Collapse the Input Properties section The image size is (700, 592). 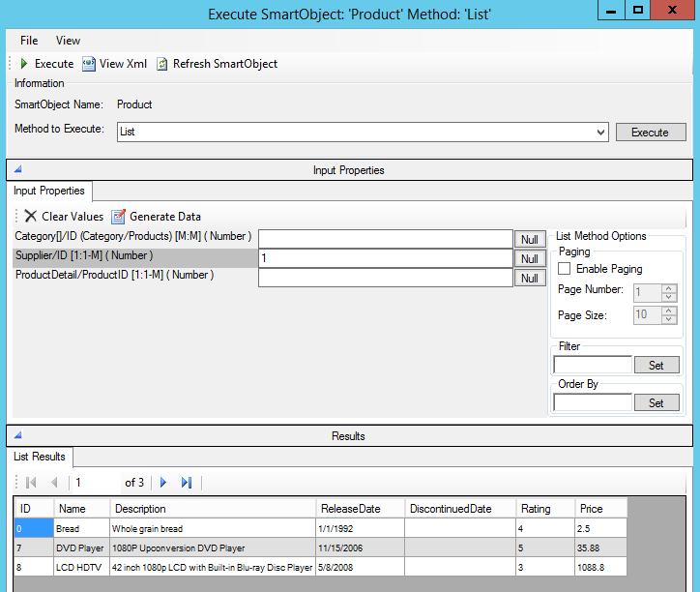click(x=17, y=169)
